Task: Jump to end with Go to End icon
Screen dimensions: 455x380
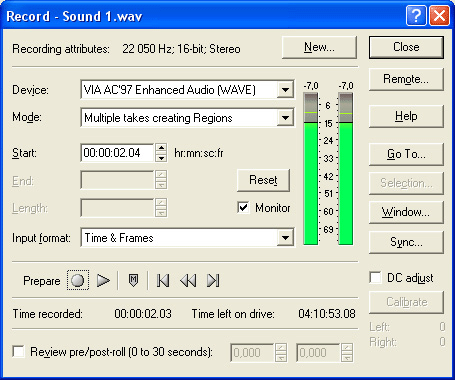Action: [213, 280]
